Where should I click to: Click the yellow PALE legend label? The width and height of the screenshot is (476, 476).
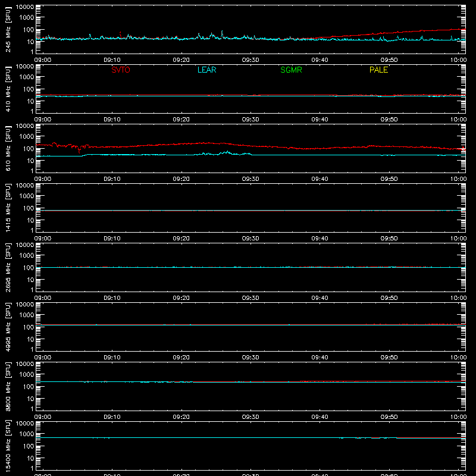(378, 70)
